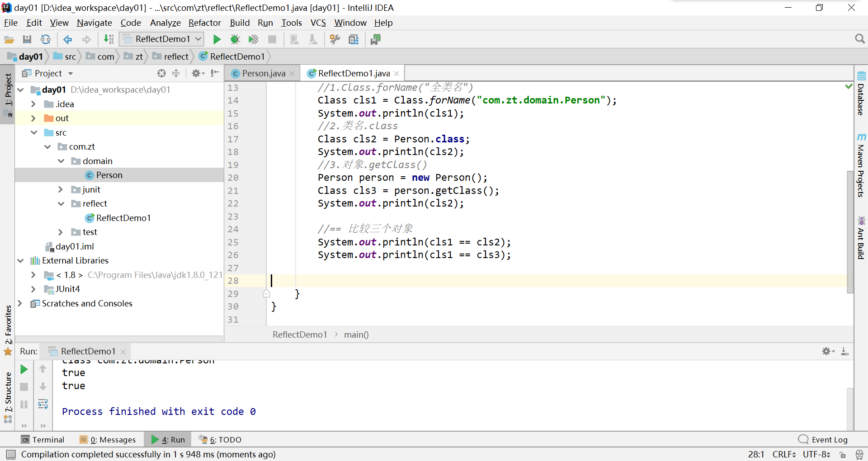This screenshot has width=868, height=461.
Task: Click the CRLF line separator selector
Action: [784, 455]
